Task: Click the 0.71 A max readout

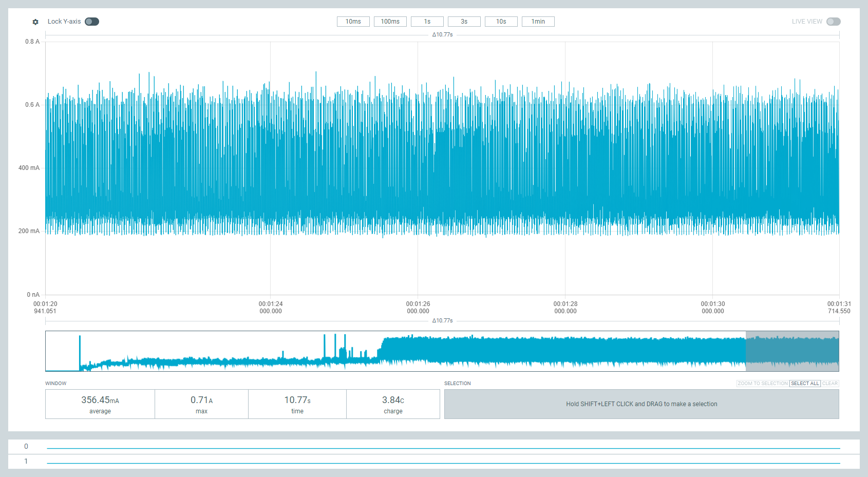Action: (x=201, y=404)
